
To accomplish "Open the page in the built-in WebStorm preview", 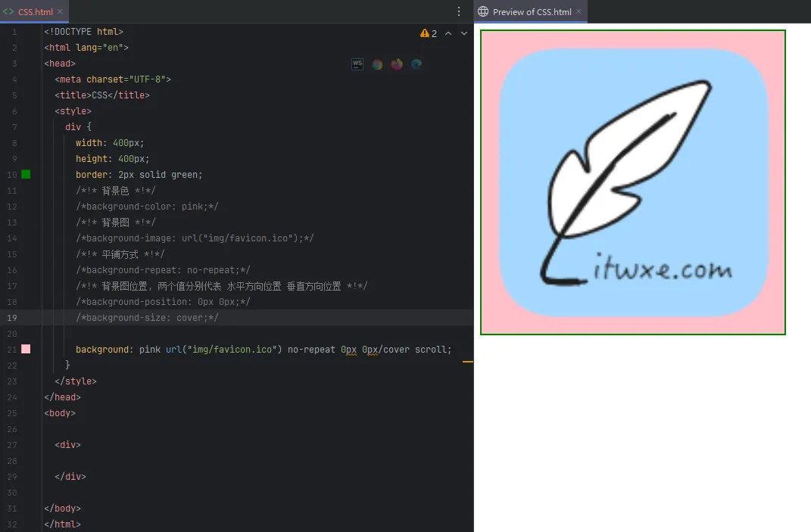I will click(x=357, y=64).
